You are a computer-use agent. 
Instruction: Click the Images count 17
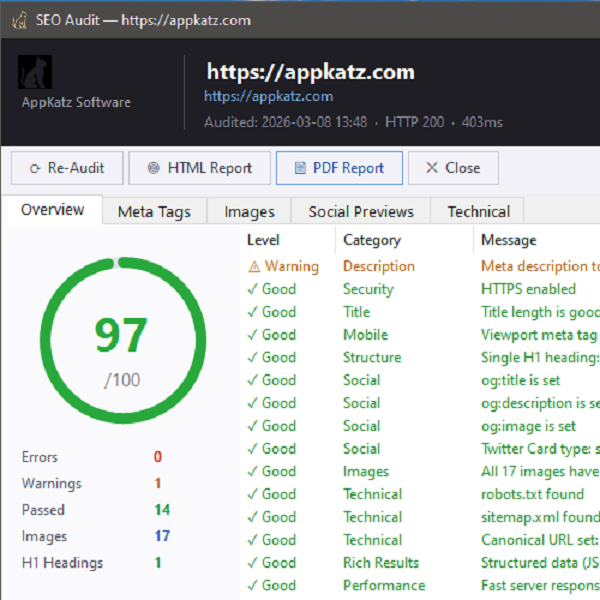tap(162, 536)
